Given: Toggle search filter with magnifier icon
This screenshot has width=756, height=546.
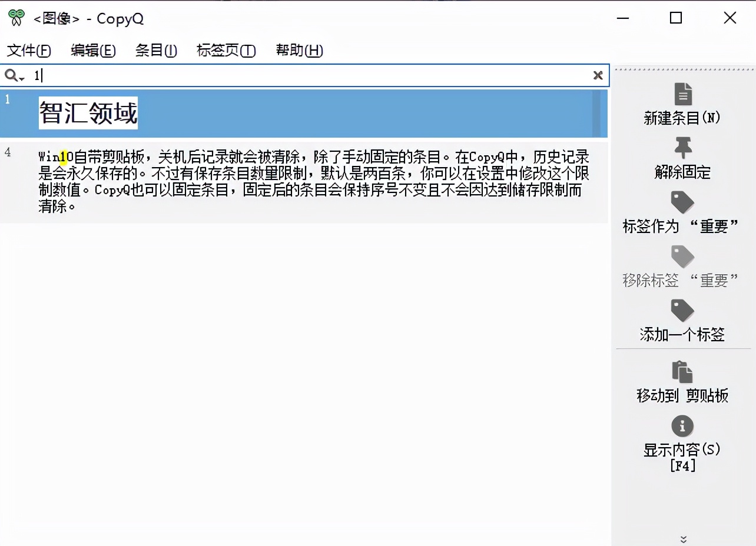Looking at the screenshot, I should point(12,75).
